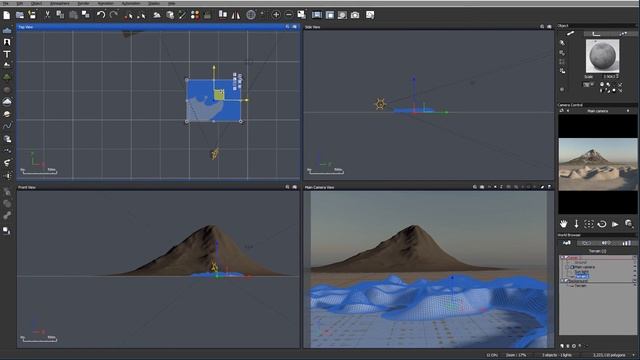This screenshot has height=360, width=640.
Task: Click the Pan hand camera control icon
Action: pyautogui.click(x=563, y=224)
